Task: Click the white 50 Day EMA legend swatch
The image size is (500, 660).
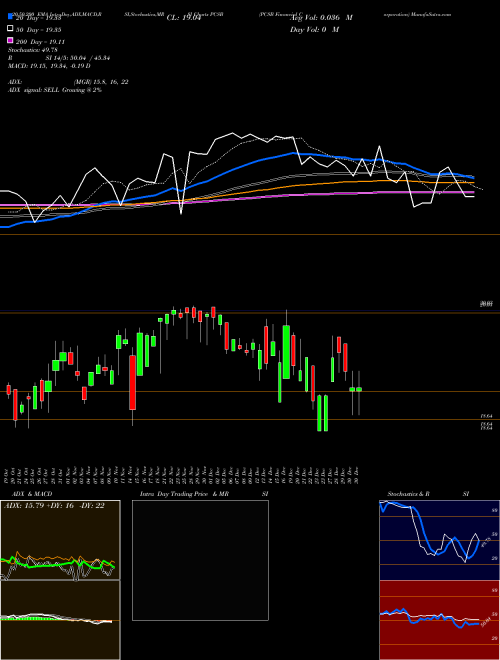Action: point(10,29)
